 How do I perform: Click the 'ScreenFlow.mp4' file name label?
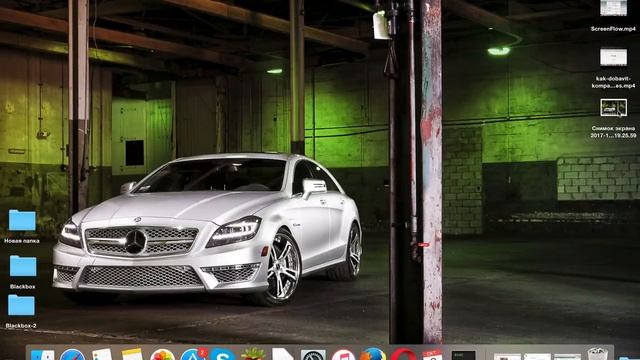(x=613, y=29)
